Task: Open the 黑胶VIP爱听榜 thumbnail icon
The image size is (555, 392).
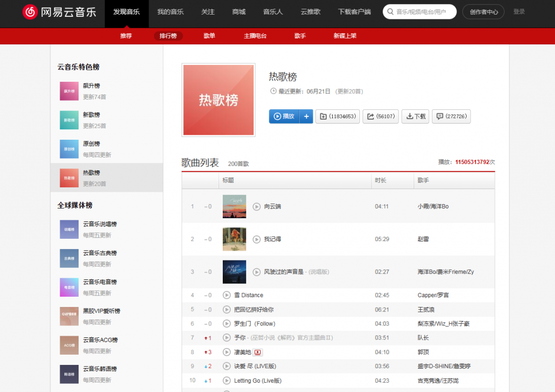Action: coord(69,316)
